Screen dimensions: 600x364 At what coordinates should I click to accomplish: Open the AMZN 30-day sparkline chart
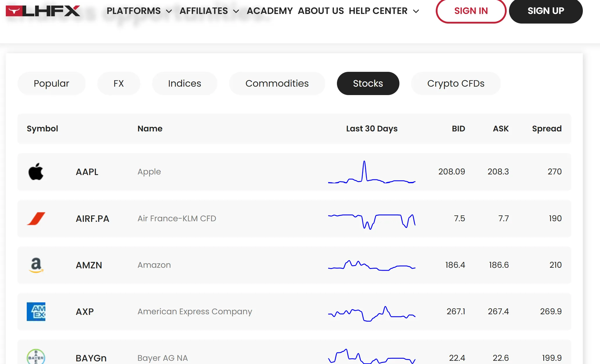tap(372, 265)
